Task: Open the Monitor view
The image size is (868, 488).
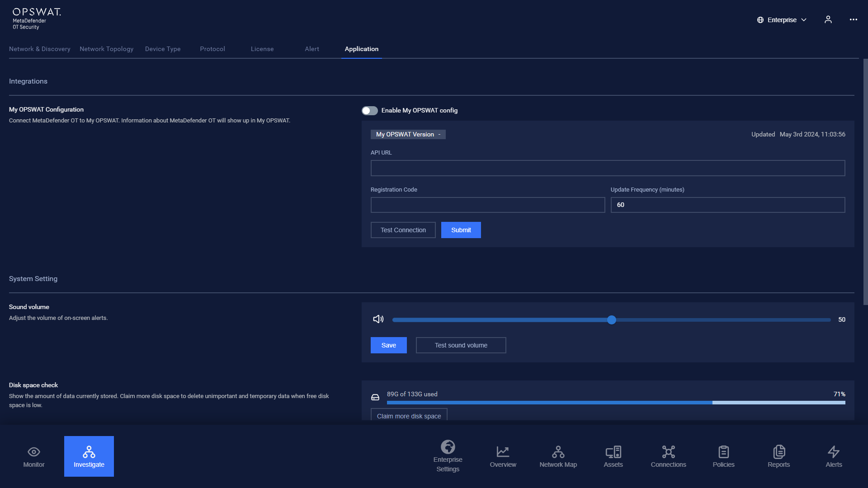Action: (x=34, y=456)
